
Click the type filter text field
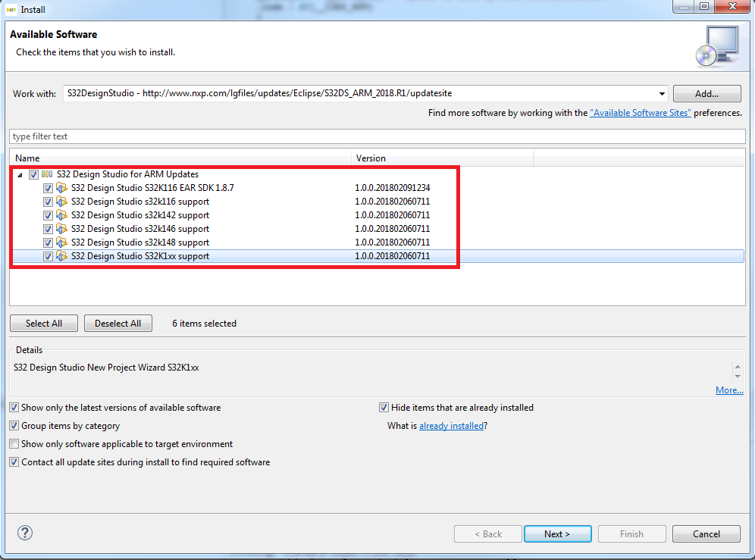click(377, 136)
